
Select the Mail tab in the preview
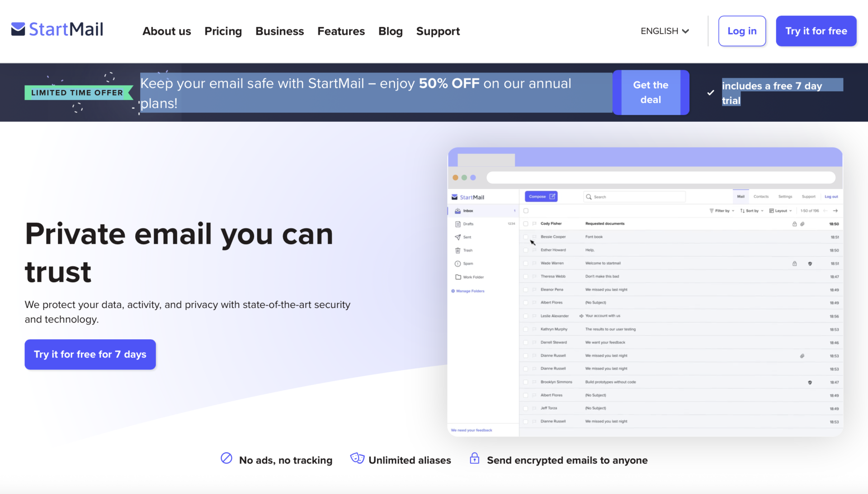pyautogui.click(x=741, y=196)
